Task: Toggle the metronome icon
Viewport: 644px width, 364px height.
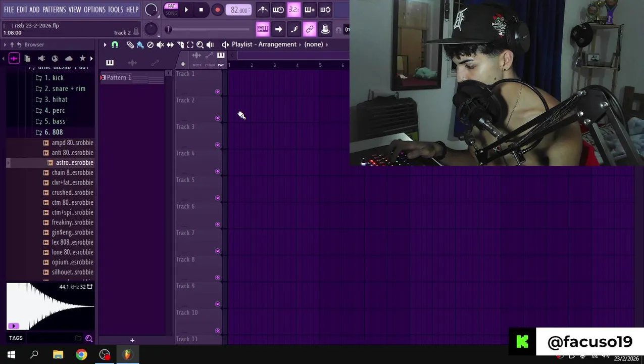Action: click(263, 10)
